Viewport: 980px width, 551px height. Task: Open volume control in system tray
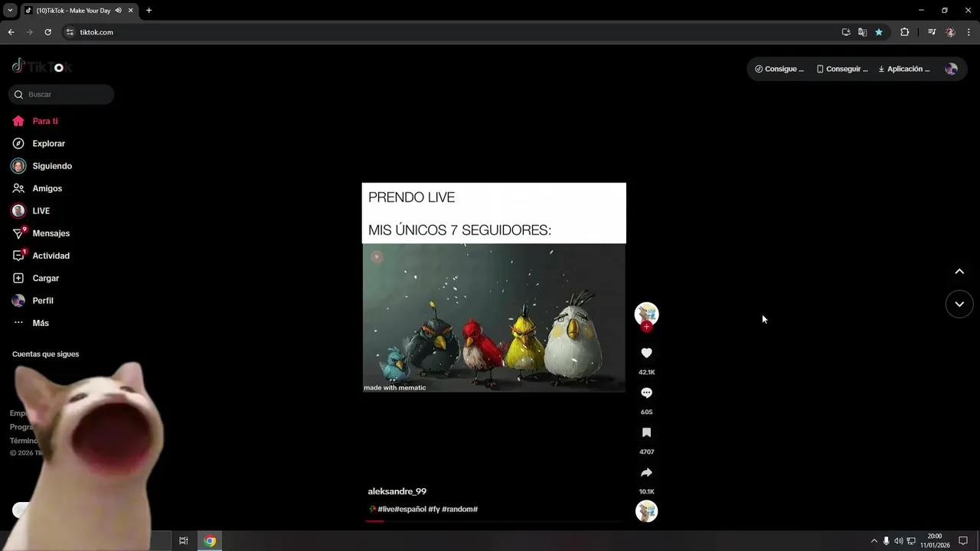click(898, 541)
